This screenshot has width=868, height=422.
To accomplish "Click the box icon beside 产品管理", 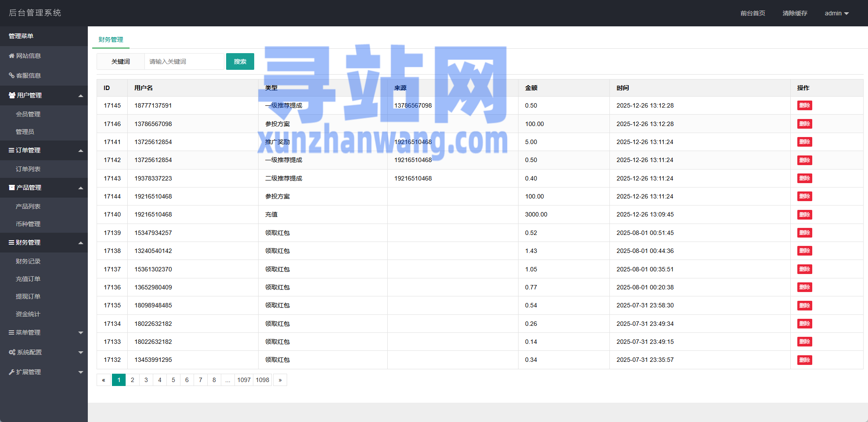I will tap(12, 188).
